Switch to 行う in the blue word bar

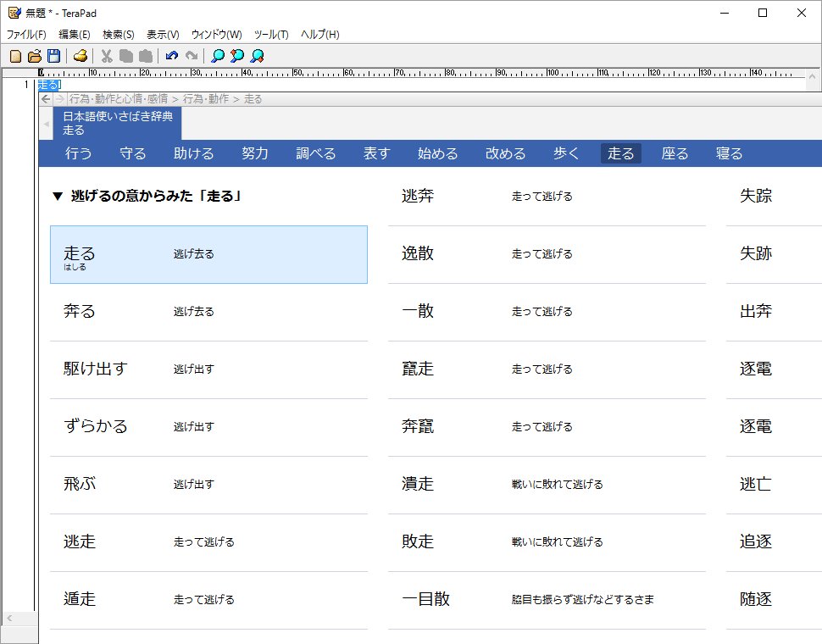[78, 153]
